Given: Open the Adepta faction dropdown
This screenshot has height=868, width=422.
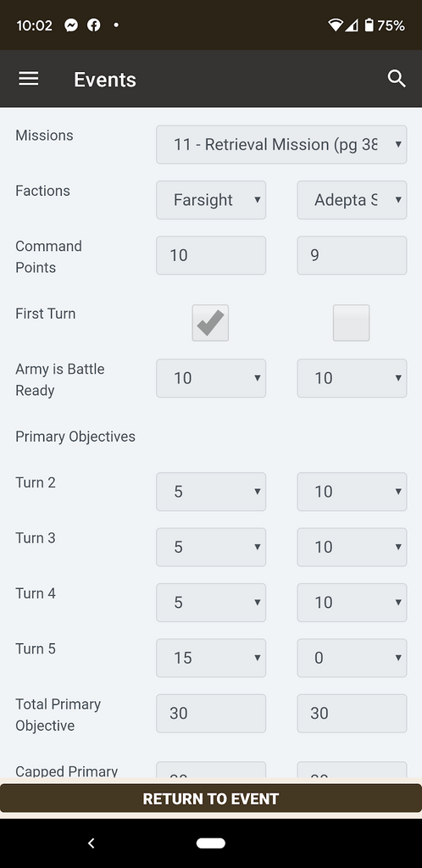Looking at the screenshot, I should (352, 200).
